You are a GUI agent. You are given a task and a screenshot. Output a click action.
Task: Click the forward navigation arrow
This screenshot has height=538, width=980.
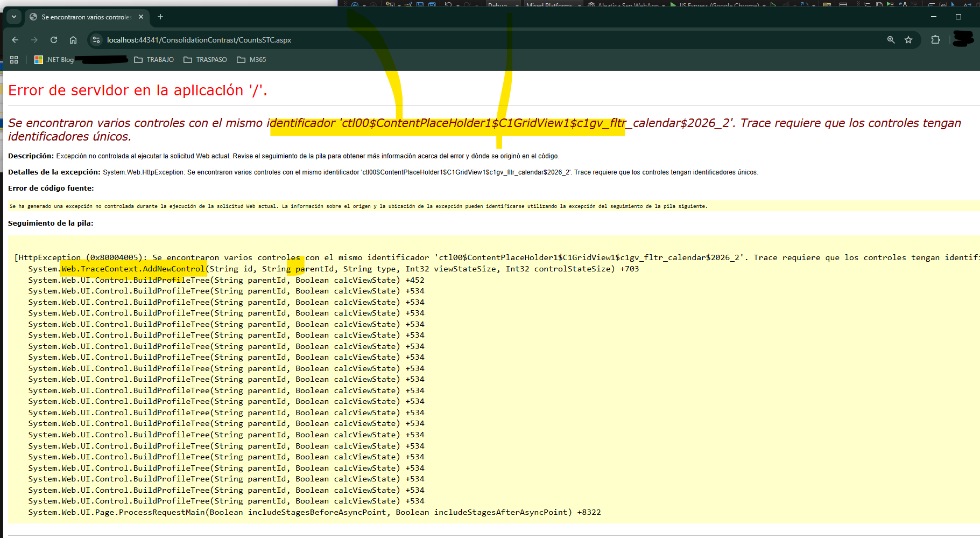[x=34, y=40]
